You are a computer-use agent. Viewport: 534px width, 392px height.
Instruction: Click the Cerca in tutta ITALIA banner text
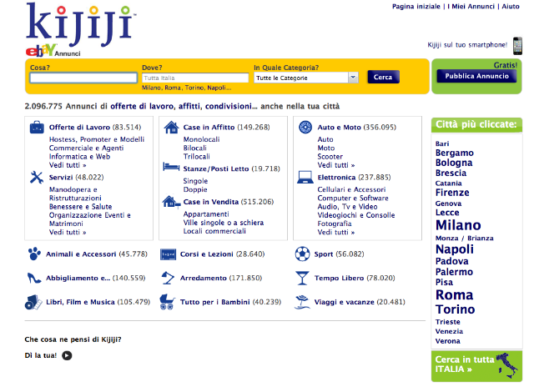(465, 364)
